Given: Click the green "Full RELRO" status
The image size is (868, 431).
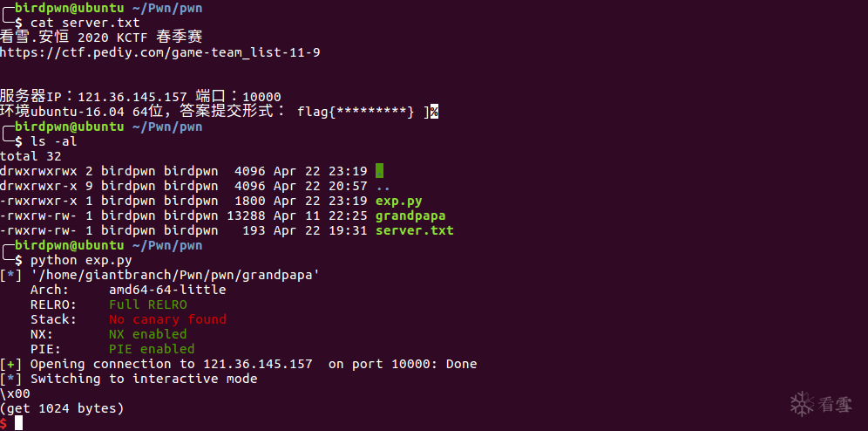Looking at the screenshot, I should 147,304.
